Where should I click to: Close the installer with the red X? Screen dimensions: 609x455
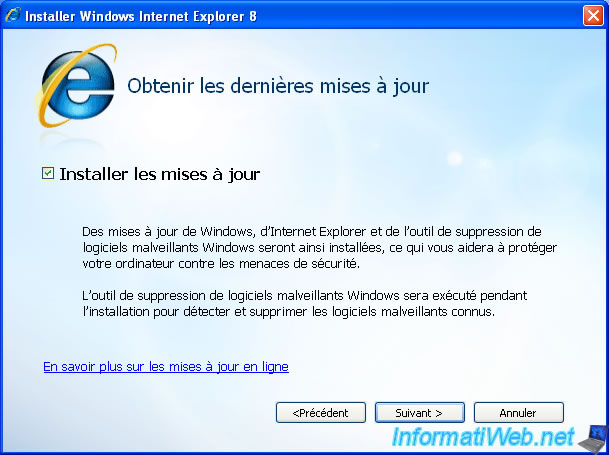click(x=593, y=16)
